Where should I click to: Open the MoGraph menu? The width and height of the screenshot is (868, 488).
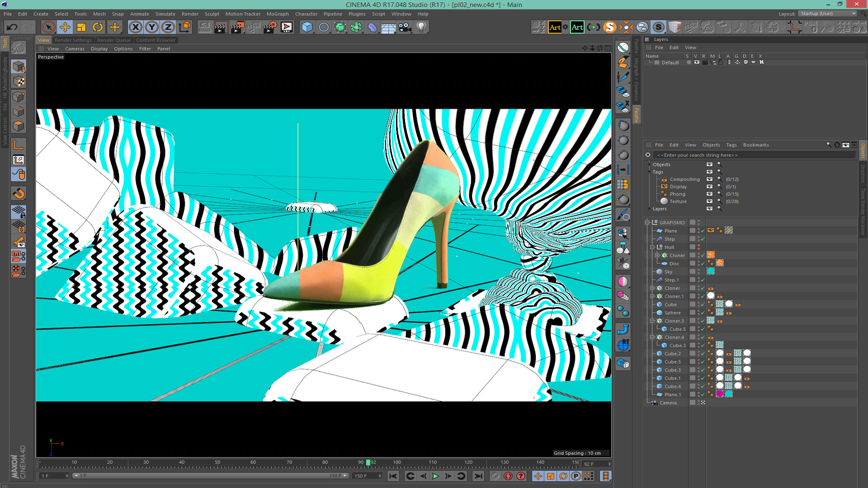point(277,14)
